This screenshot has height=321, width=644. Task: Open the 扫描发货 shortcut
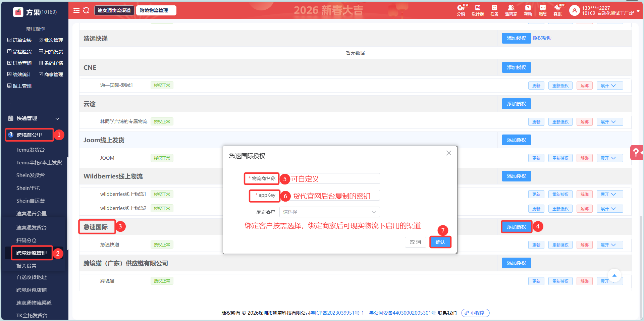point(51,52)
